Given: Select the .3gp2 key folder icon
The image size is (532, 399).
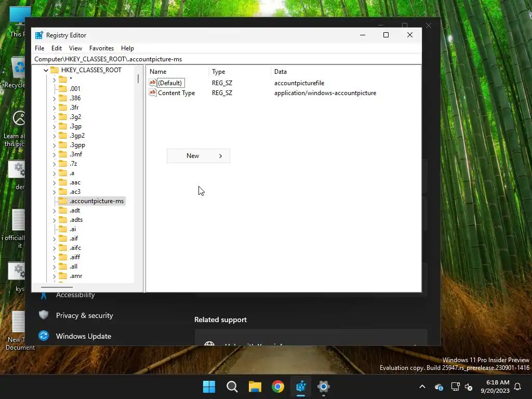Looking at the screenshot, I should [63, 136].
